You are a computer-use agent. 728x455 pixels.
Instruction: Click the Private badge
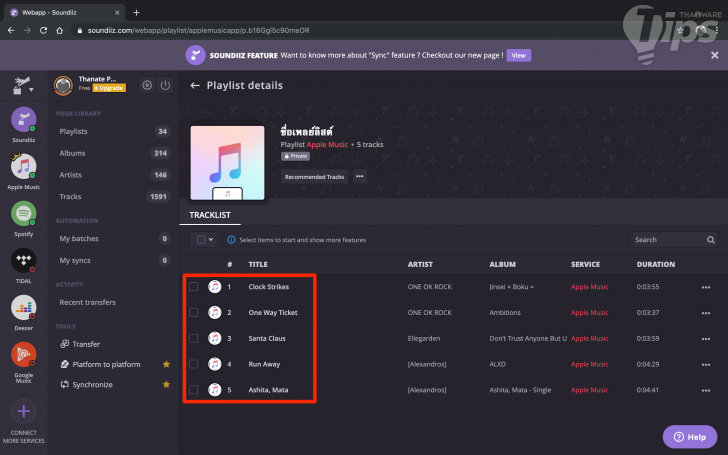click(295, 156)
